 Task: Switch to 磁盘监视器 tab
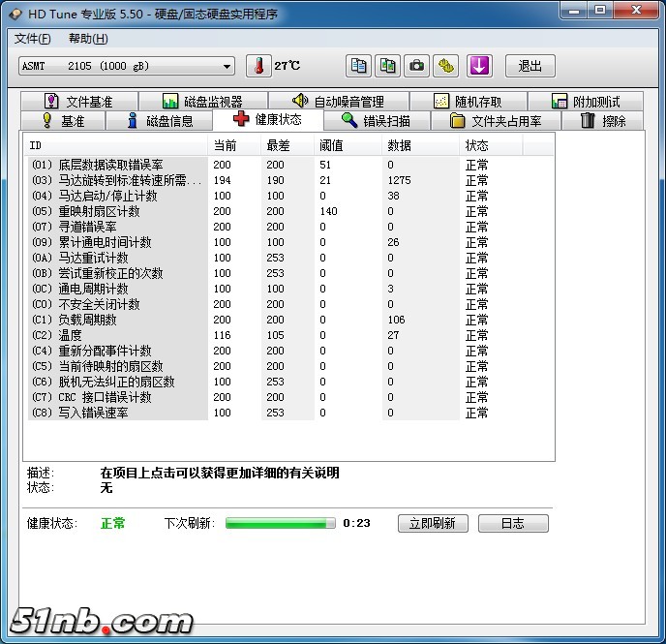click(x=202, y=102)
